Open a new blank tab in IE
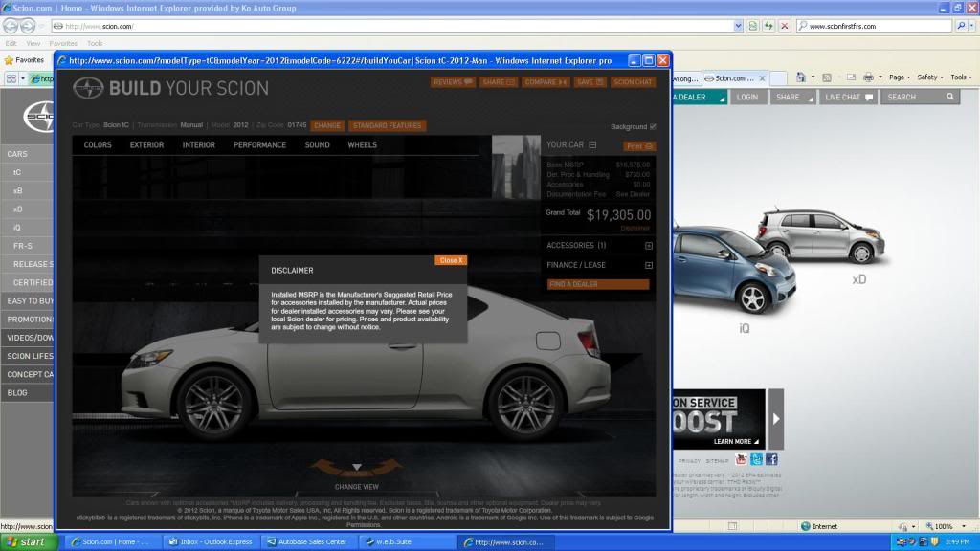 coord(778,78)
